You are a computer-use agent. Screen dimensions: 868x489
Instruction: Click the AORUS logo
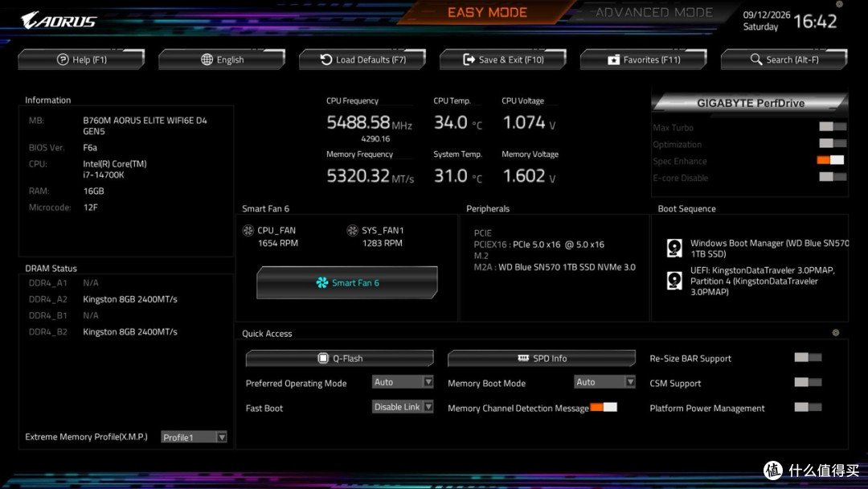59,20
